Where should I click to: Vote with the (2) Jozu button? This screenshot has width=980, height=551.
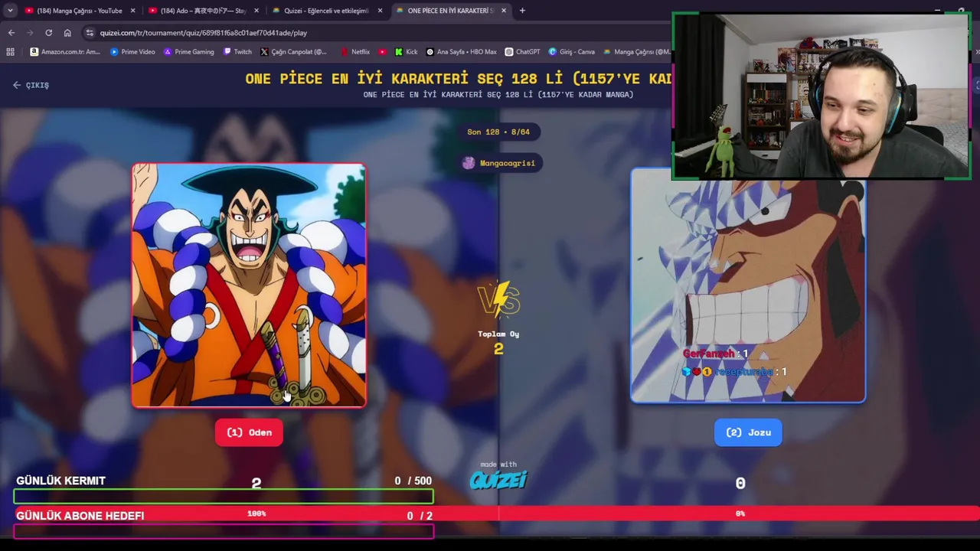coord(748,432)
